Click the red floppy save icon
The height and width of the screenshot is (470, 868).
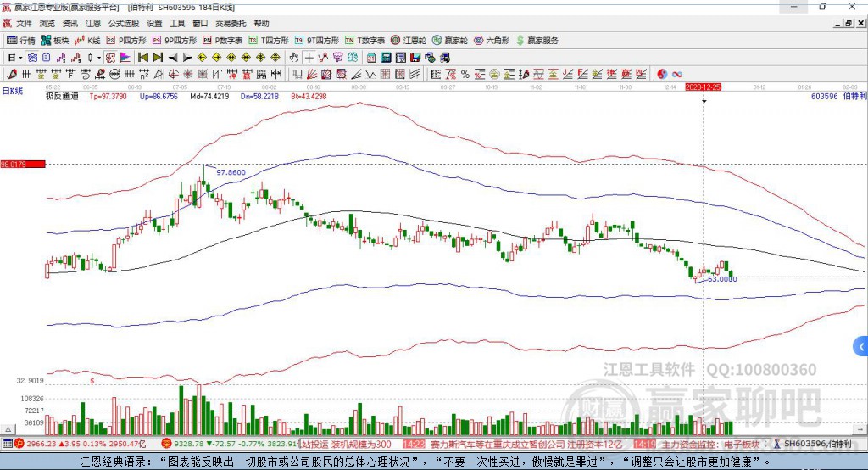415,58
